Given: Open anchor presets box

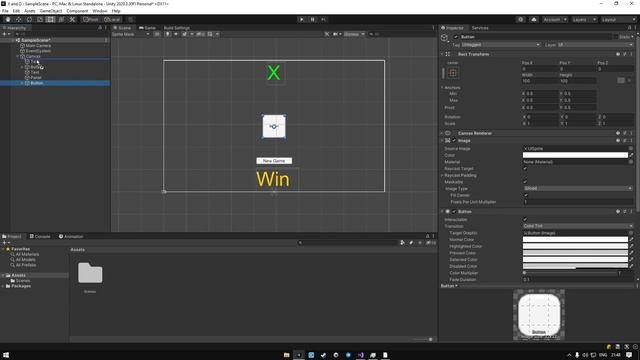Looking at the screenshot, I should point(453,73).
